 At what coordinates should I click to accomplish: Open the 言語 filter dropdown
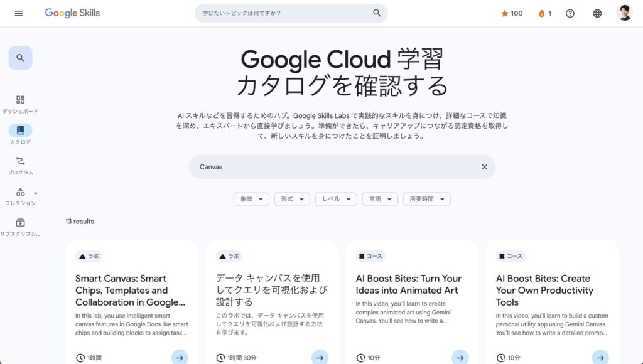pyautogui.click(x=380, y=199)
